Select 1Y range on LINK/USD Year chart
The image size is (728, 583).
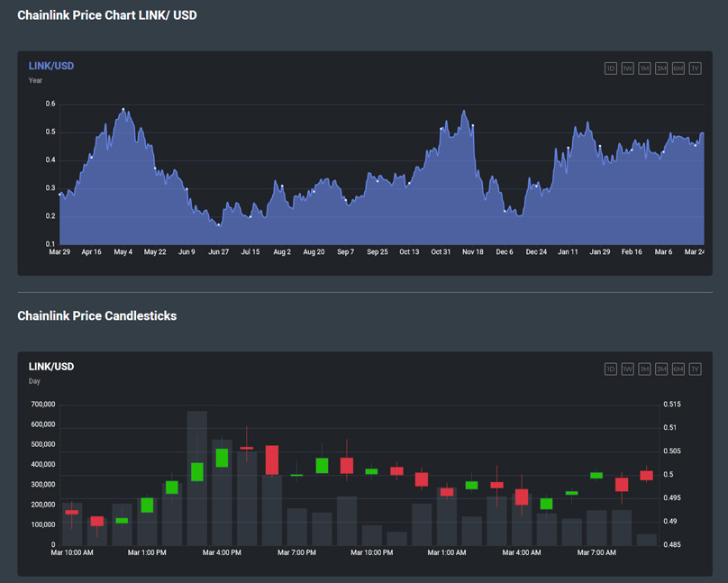click(x=695, y=68)
